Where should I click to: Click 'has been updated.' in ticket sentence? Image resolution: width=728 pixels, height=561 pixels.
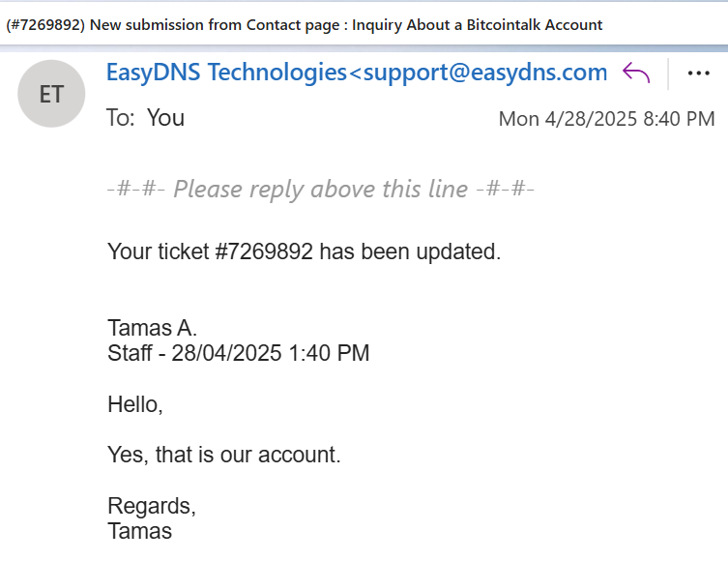click(x=411, y=251)
